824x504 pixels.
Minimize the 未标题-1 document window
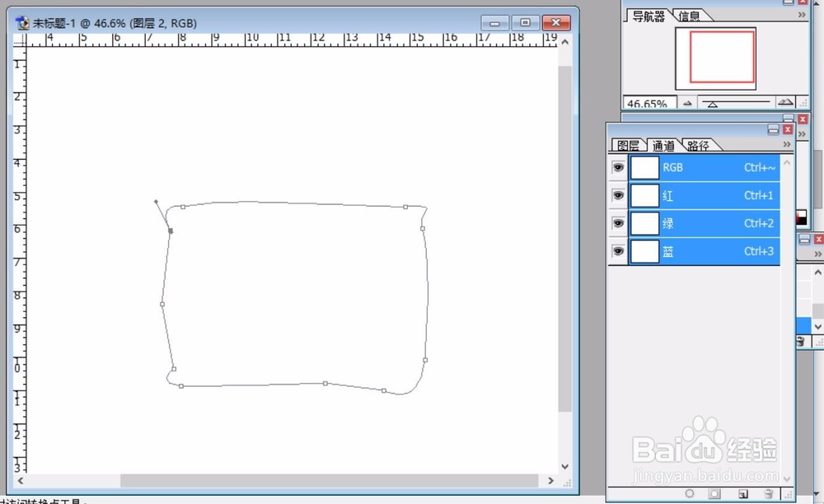click(x=494, y=22)
